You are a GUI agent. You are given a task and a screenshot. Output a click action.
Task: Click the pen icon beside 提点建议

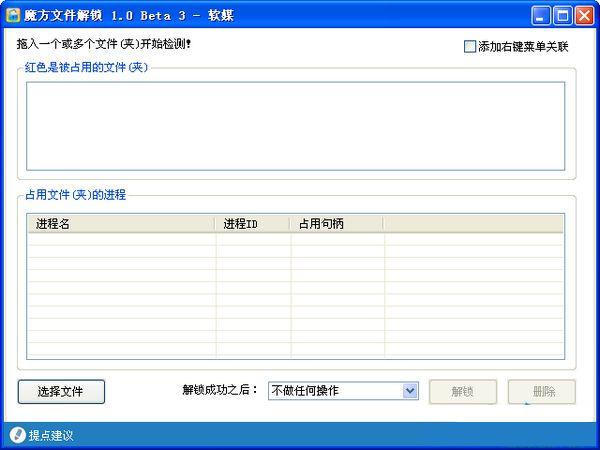point(17,435)
